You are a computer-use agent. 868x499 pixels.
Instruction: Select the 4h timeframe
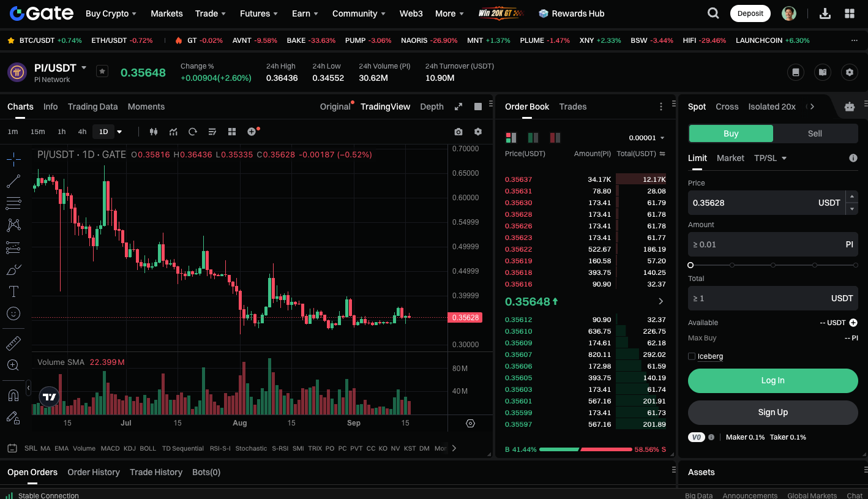pos(82,132)
